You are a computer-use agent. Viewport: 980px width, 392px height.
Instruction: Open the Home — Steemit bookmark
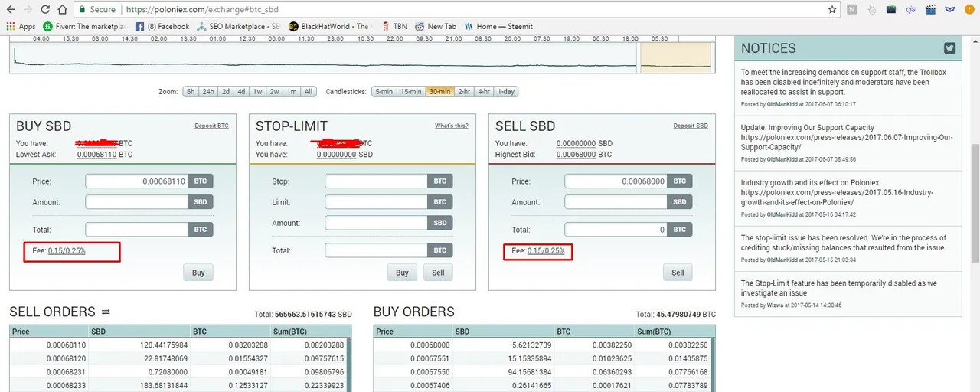click(x=501, y=26)
